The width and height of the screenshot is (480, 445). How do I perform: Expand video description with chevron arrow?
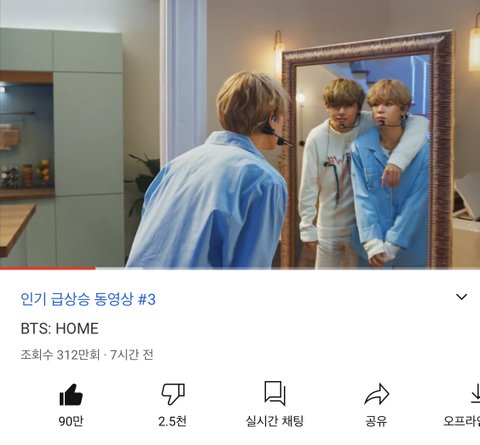click(x=461, y=297)
